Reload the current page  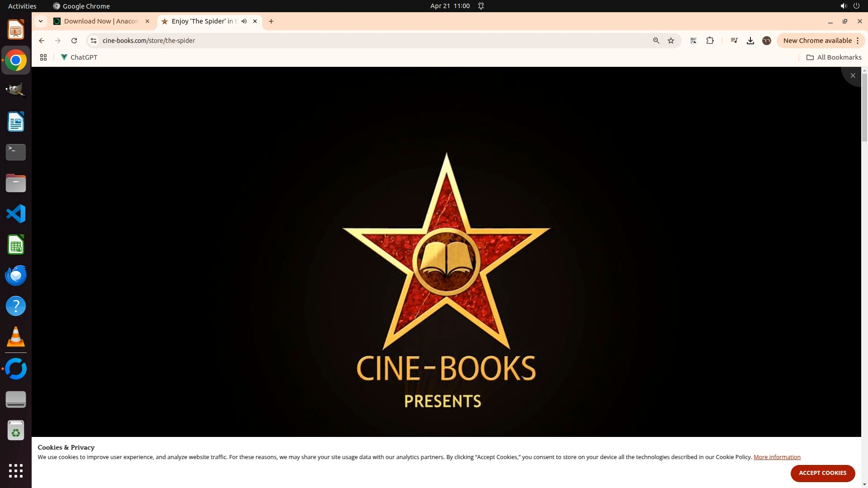pyautogui.click(x=74, y=41)
